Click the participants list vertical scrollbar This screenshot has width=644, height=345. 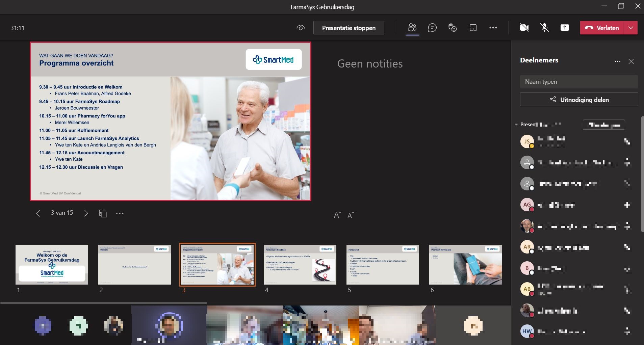[642, 174]
